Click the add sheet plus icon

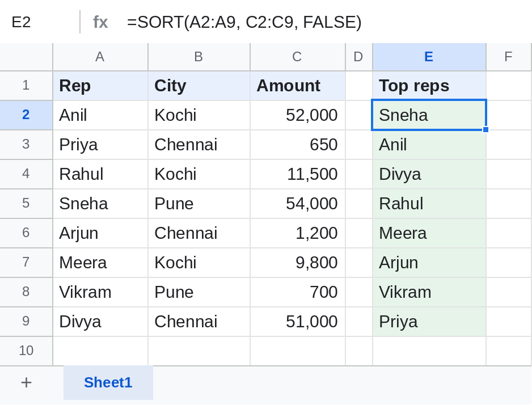click(26, 383)
